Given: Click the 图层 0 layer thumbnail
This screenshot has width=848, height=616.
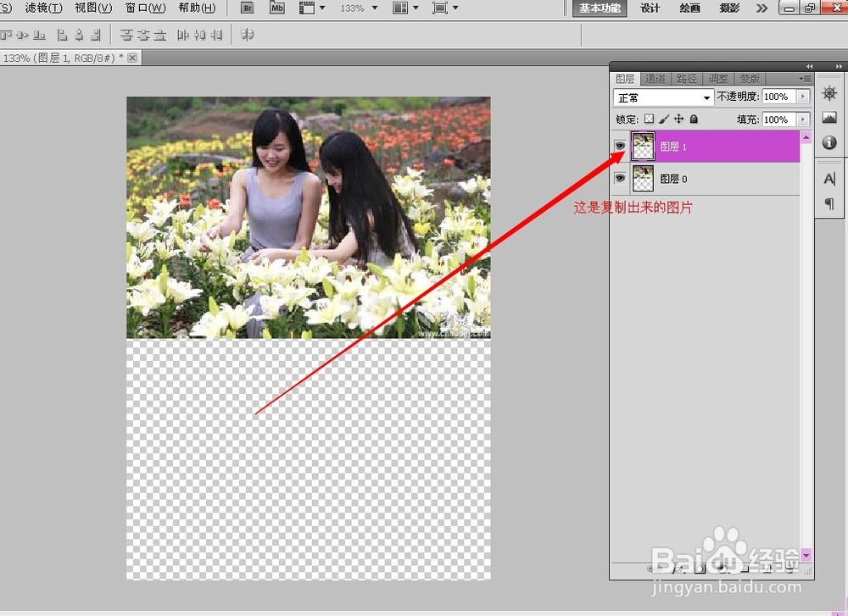Looking at the screenshot, I should click(x=643, y=178).
